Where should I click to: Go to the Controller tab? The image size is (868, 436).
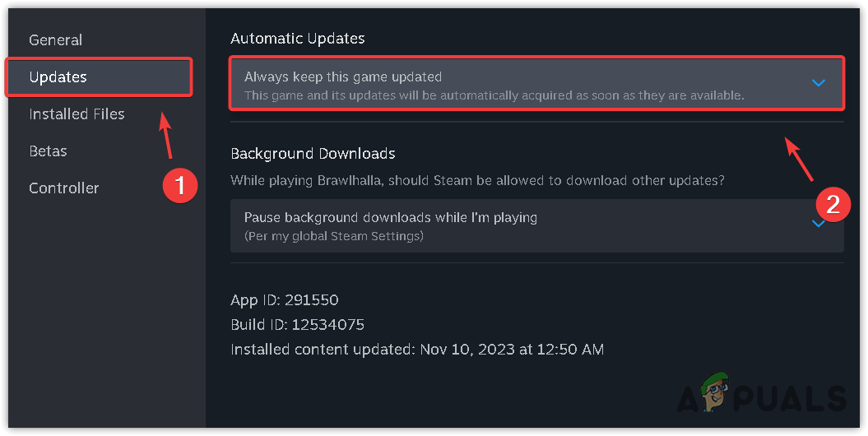pos(63,188)
